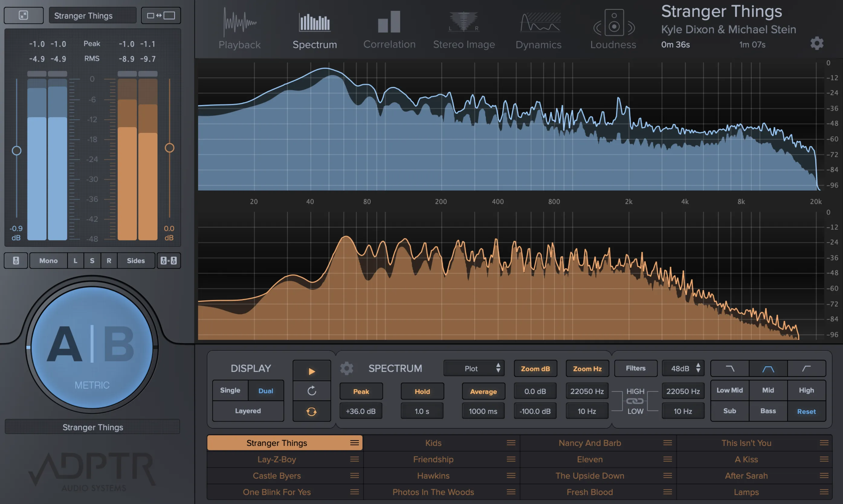The width and height of the screenshot is (843, 504).
Task: Open the Spectrum settings gear icon
Action: (347, 369)
